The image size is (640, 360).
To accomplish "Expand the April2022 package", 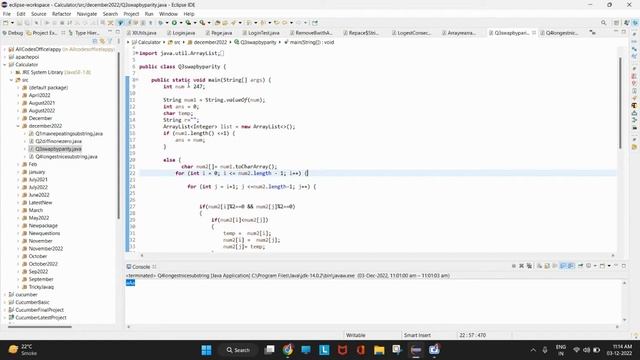I will tap(18, 96).
